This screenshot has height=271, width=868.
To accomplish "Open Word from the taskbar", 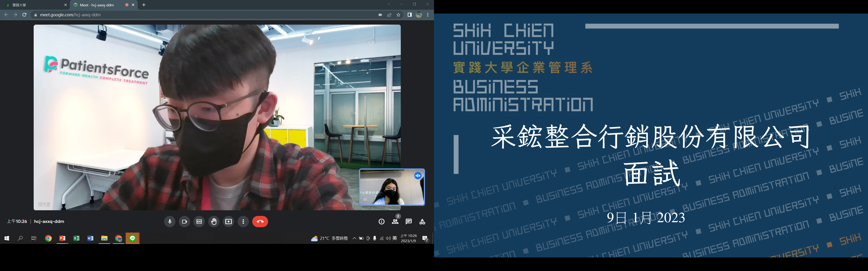I will pos(90,238).
